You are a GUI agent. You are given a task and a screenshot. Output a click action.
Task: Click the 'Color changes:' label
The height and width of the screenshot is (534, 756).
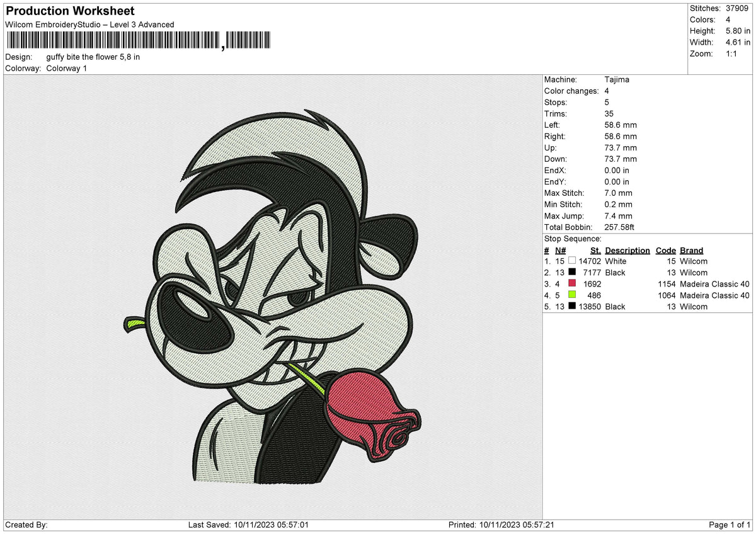click(x=571, y=91)
